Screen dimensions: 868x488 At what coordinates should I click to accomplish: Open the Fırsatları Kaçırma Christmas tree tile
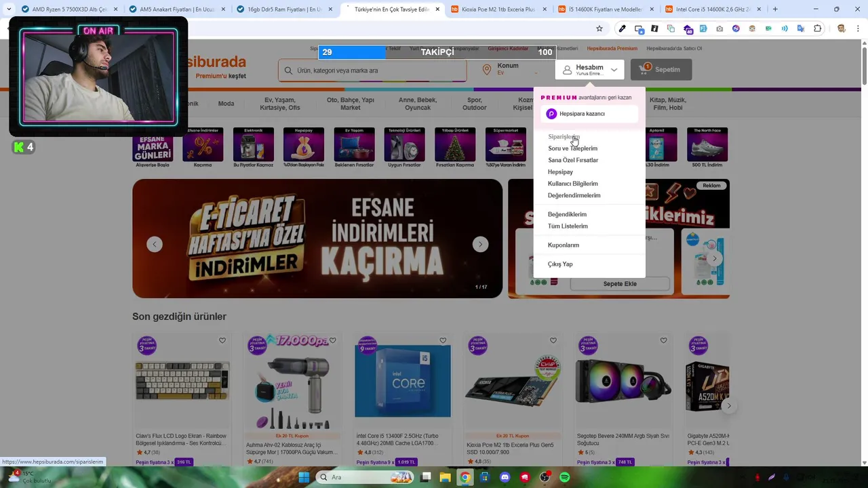[x=455, y=147]
